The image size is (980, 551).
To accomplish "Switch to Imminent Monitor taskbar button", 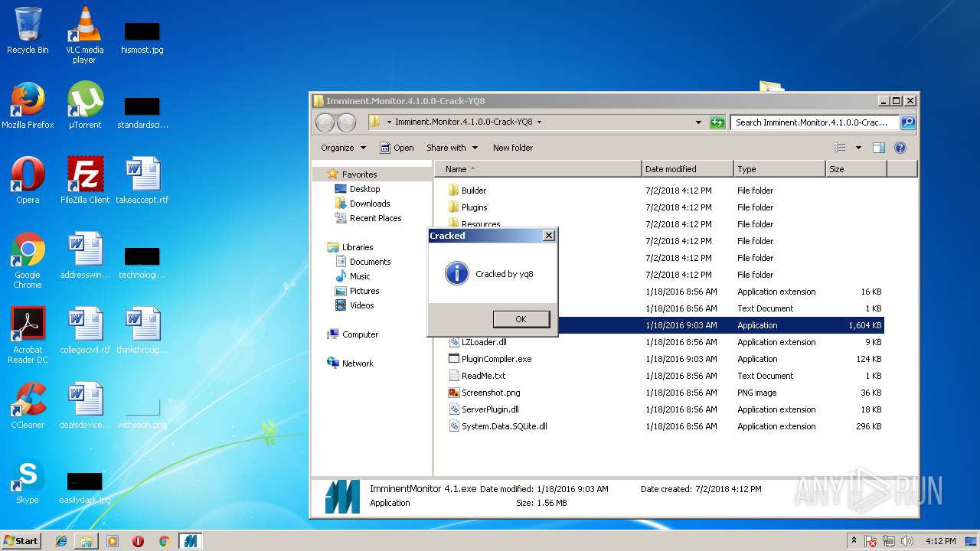I will (x=190, y=541).
